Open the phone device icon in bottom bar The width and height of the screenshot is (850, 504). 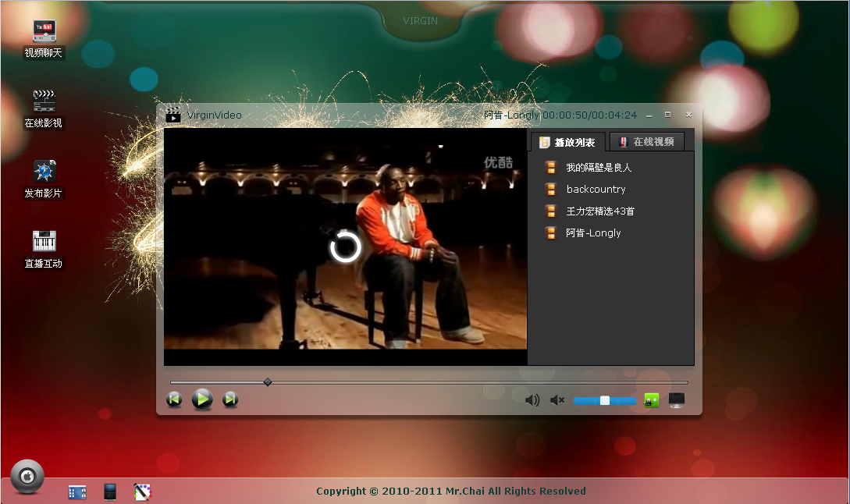110,492
